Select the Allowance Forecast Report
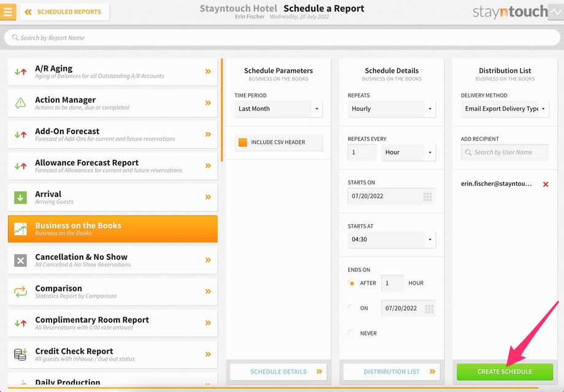Screen dimensions: 564x392 (113, 166)
